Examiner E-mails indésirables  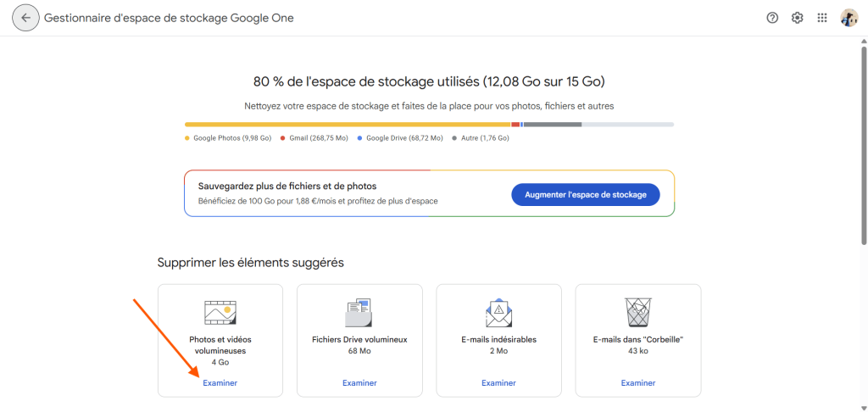(498, 382)
